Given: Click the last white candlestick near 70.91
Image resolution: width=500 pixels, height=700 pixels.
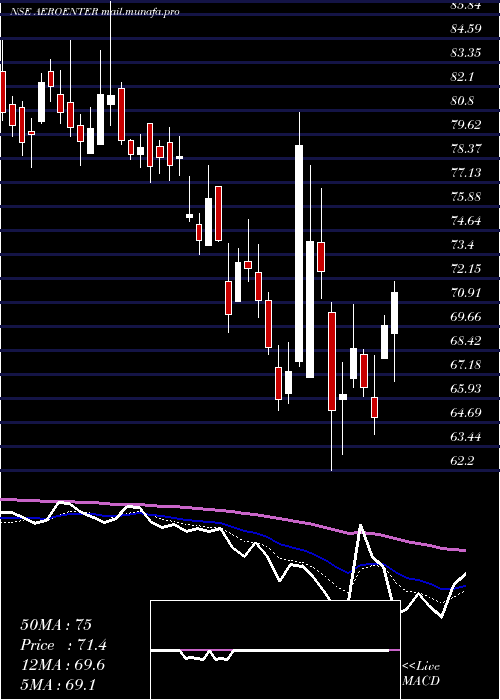Looking at the screenshot, I should tap(394, 313).
